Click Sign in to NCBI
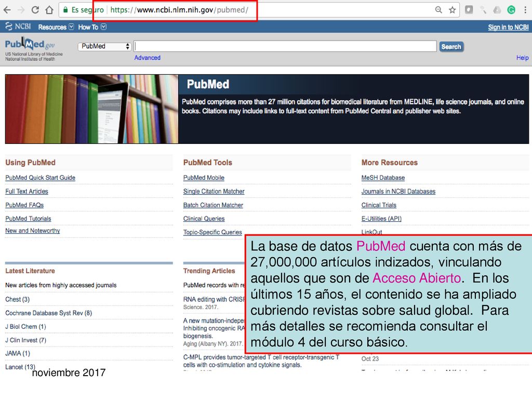This screenshot has width=532, height=399. 508,27
